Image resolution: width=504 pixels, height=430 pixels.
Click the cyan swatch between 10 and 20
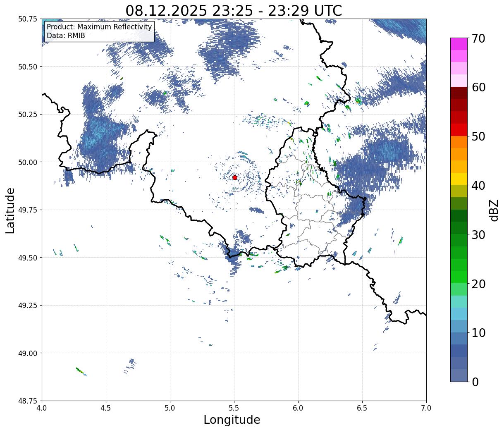(459, 314)
